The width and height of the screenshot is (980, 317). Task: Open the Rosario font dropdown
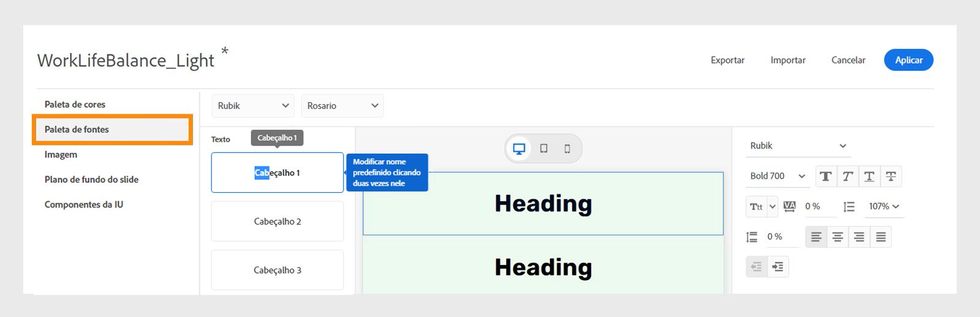click(342, 106)
